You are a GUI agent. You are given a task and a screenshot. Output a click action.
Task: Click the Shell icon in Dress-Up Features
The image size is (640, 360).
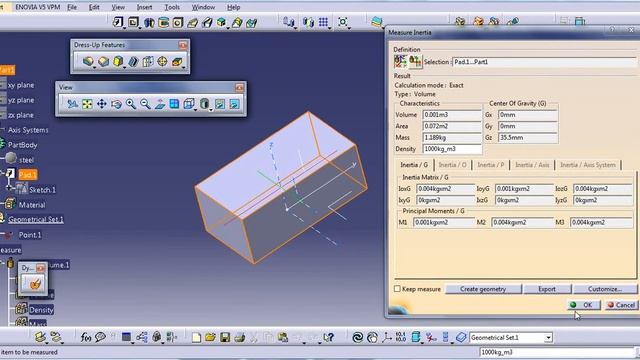point(133,61)
